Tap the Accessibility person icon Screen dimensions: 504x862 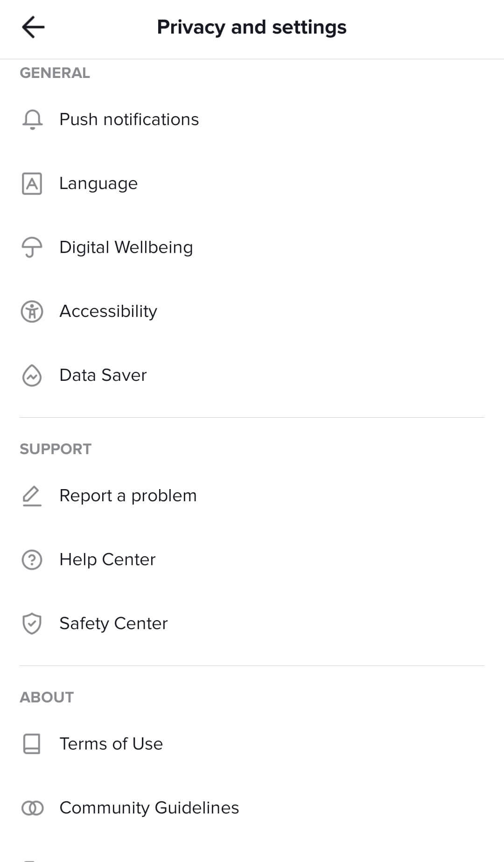32,311
